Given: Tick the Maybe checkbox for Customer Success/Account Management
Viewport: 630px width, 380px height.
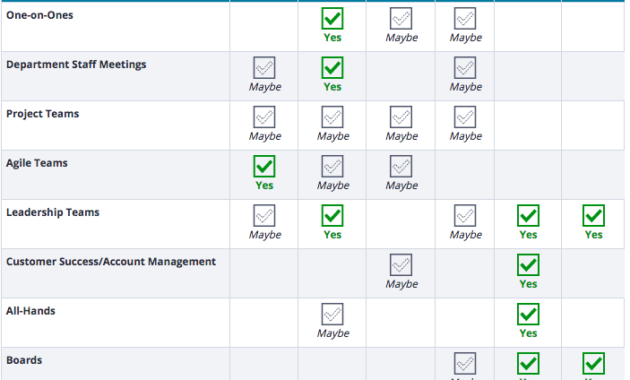Looking at the screenshot, I should coord(401,265).
